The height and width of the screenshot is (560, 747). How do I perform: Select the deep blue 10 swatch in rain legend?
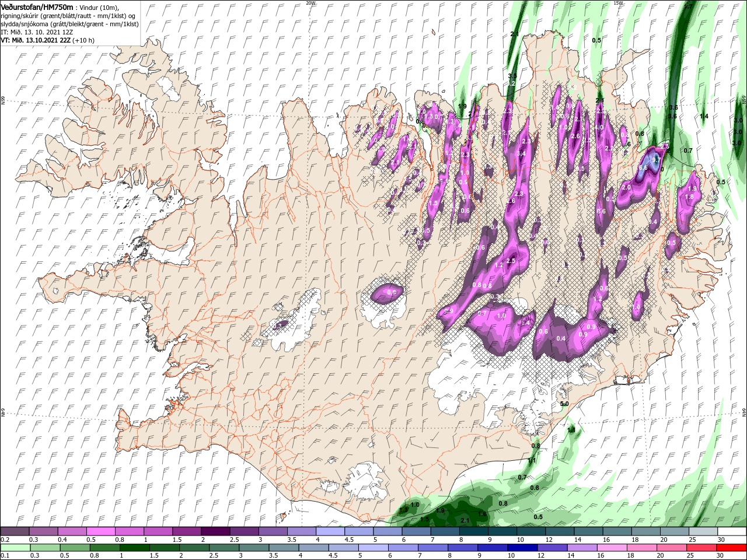(x=522, y=548)
